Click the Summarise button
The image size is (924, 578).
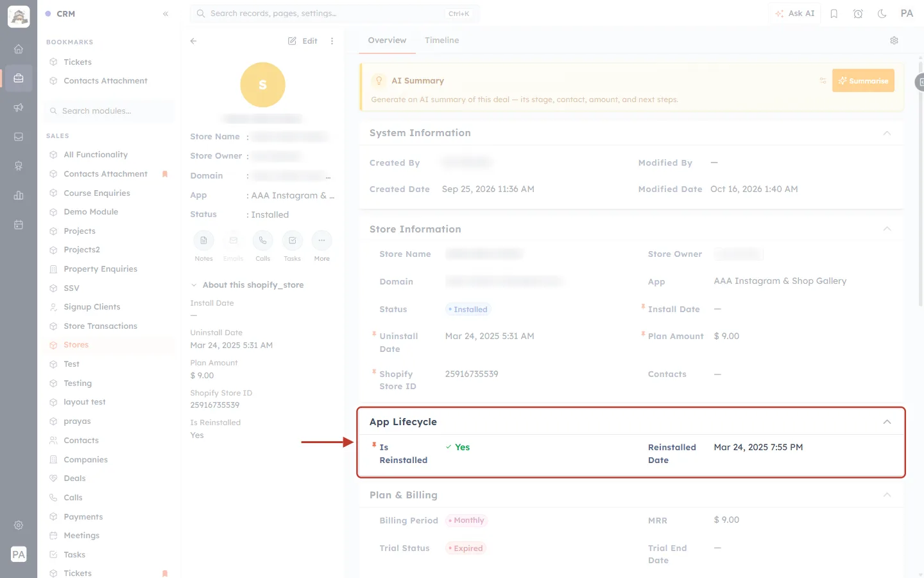pyautogui.click(x=863, y=81)
